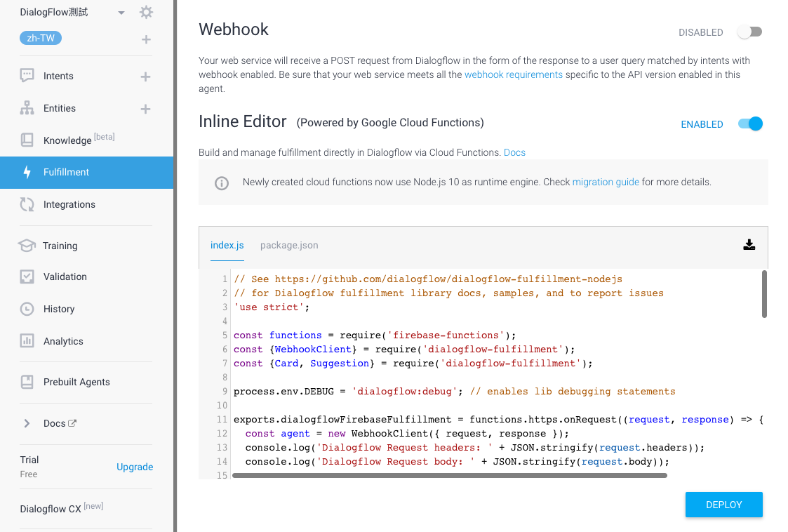
Task: Switch to the package.json tab
Action: pyautogui.click(x=289, y=245)
